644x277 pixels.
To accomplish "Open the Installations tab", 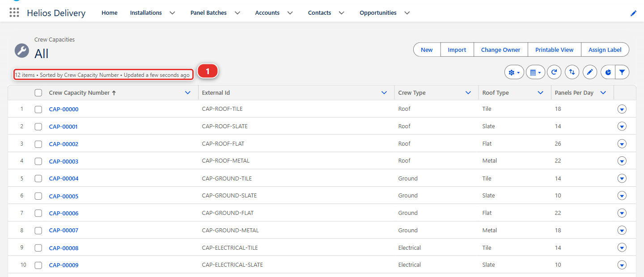I will click(146, 13).
